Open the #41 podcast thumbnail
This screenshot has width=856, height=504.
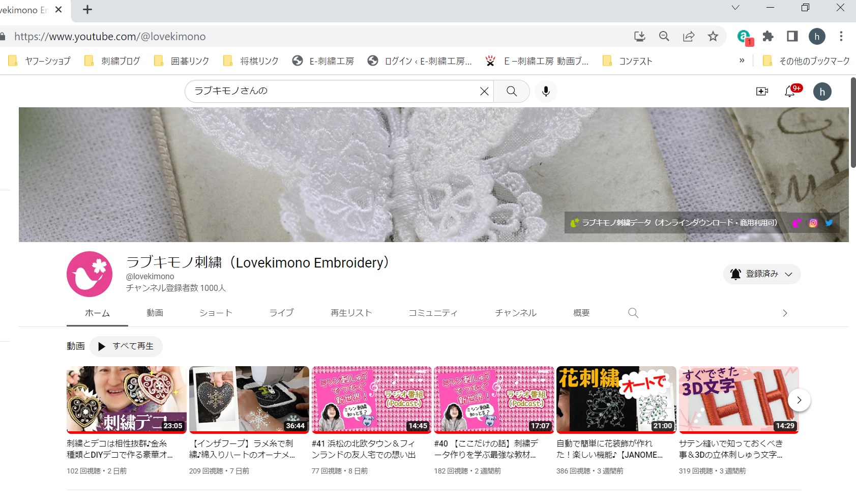pos(372,400)
